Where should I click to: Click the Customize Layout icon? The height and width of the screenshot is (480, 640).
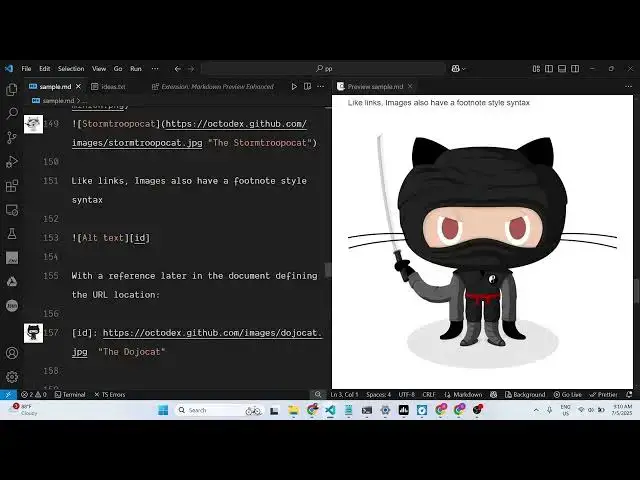(x=536, y=69)
